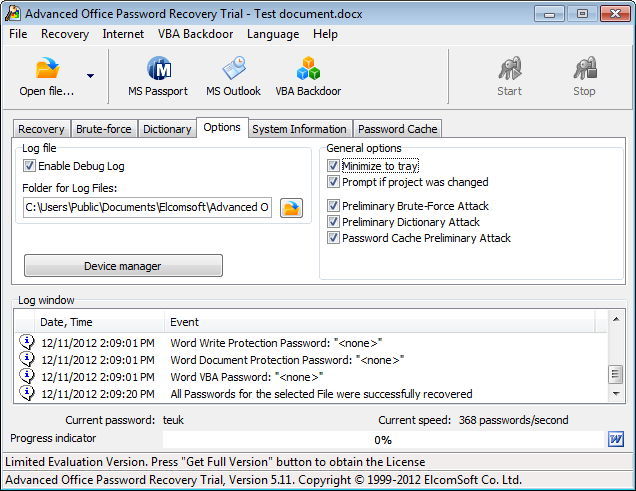Viewport: 636px width, 491px height.
Task: Switch to the Brute-force tab
Action: pyautogui.click(x=104, y=129)
